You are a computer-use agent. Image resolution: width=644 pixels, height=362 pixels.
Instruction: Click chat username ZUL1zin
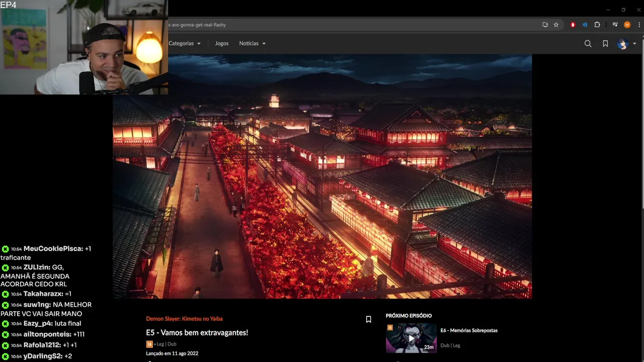pos(37,267)
